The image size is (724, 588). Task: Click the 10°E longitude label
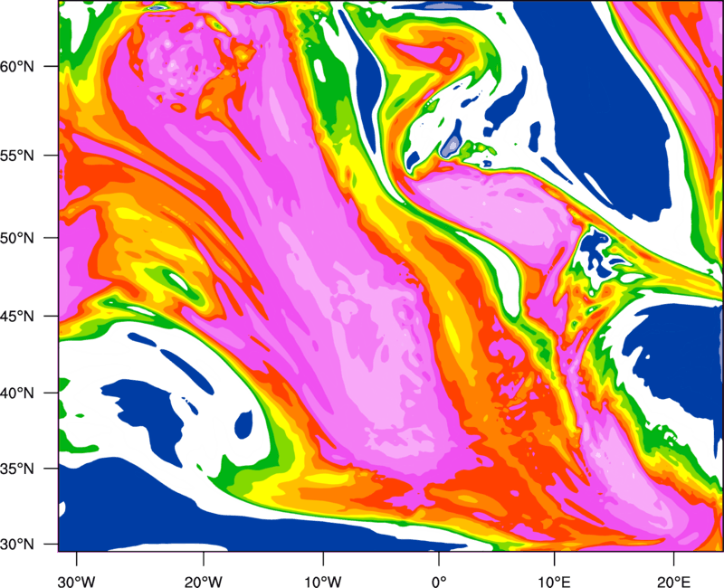coord(554,582)
